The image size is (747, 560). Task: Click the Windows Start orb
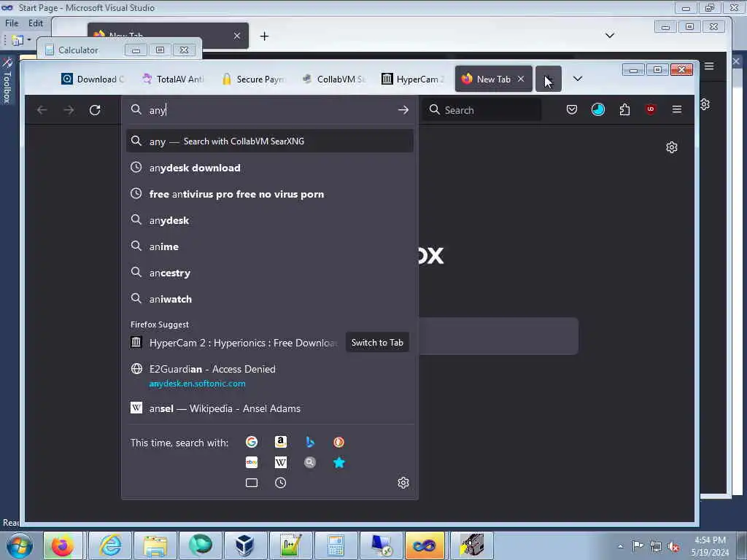point(20,545)
